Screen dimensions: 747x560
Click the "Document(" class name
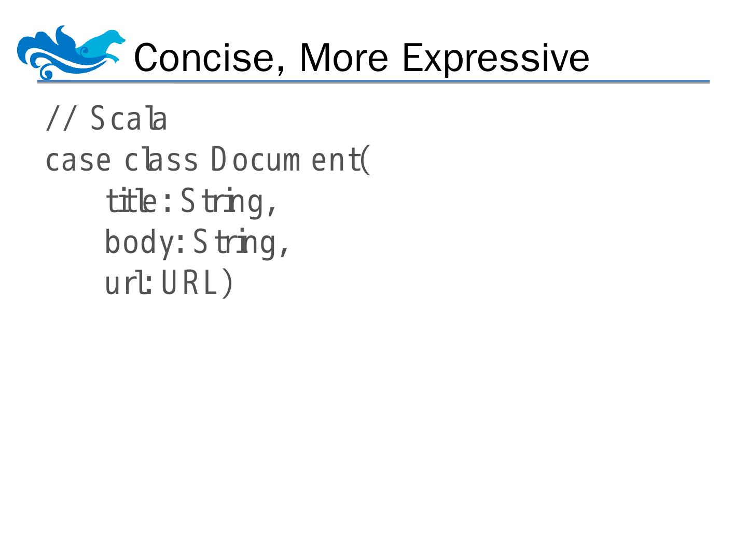pos(290,160)
